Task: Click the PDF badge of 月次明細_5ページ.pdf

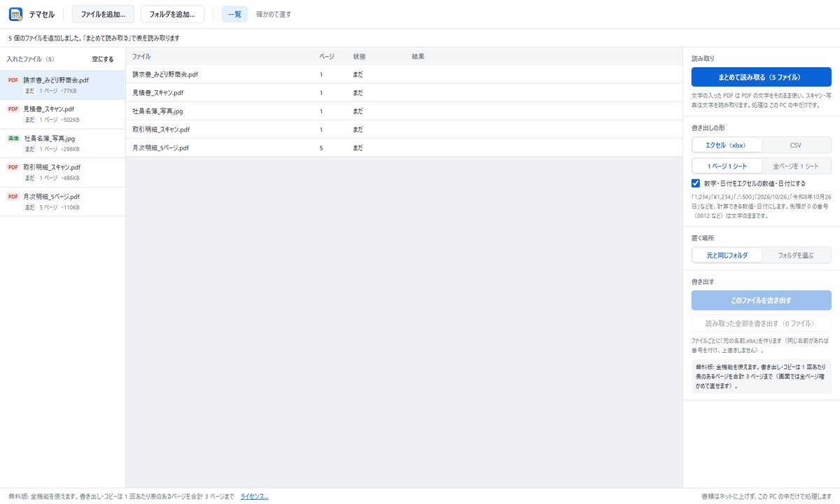Action: 13,197
